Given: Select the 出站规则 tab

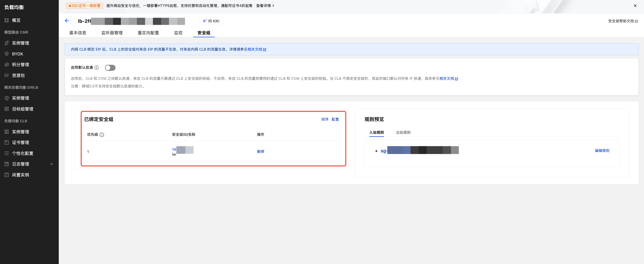Looking at the screenshot, I should (x=403, y=133).
